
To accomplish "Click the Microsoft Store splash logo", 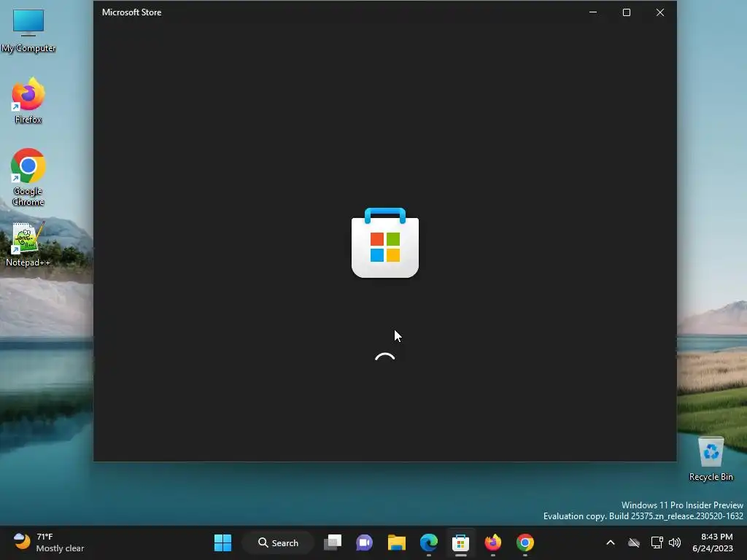I will click(x=385, y=243).
